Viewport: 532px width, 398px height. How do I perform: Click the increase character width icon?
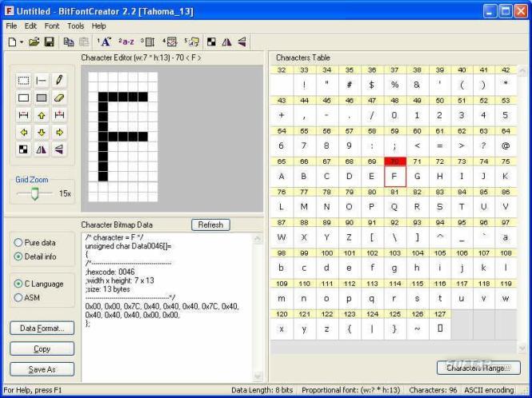(59, 115)
